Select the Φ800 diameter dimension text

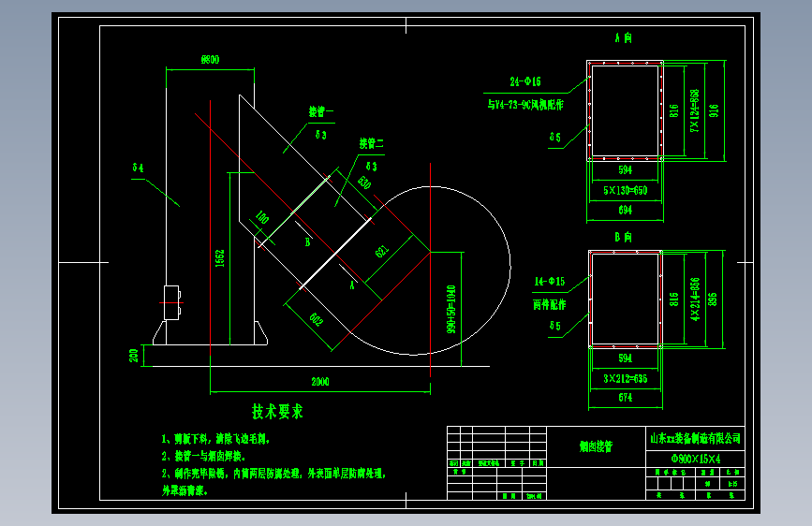[210, 60]
